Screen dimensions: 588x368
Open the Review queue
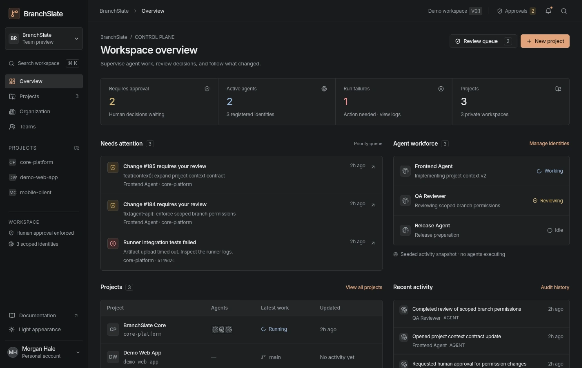coord(483,41)
